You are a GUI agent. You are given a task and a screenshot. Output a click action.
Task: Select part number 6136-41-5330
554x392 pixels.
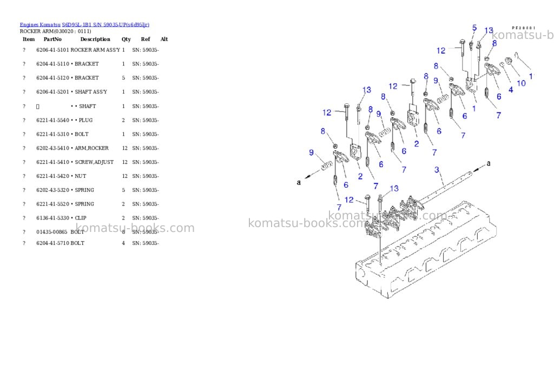pos(52,218)
